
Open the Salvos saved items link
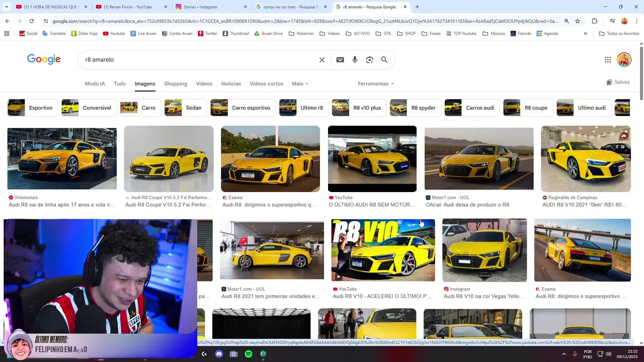(x=618, y=82)
